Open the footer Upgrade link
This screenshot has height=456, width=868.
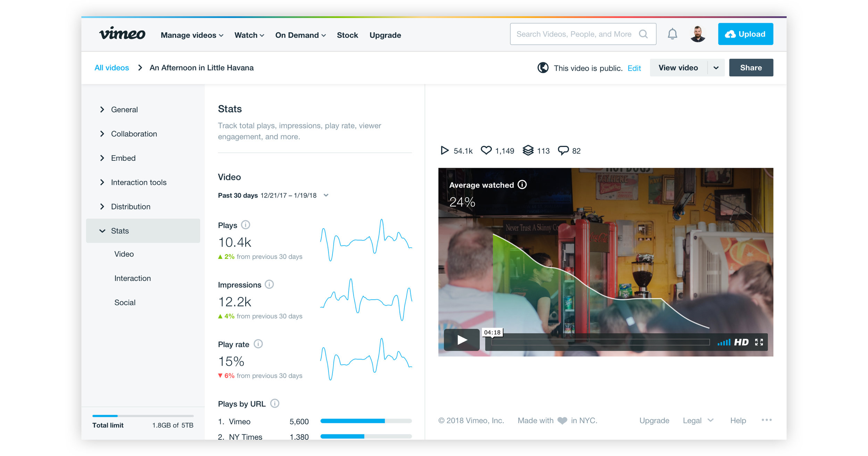pyautogui.click(x=654, y=421)
